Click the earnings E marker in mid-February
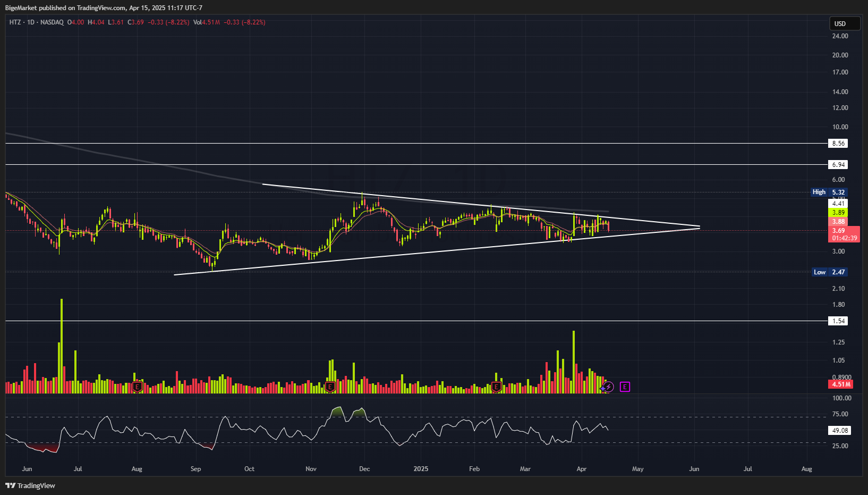Image resolution: width=868 pixels, height=495 pixels. coord(497,387)
